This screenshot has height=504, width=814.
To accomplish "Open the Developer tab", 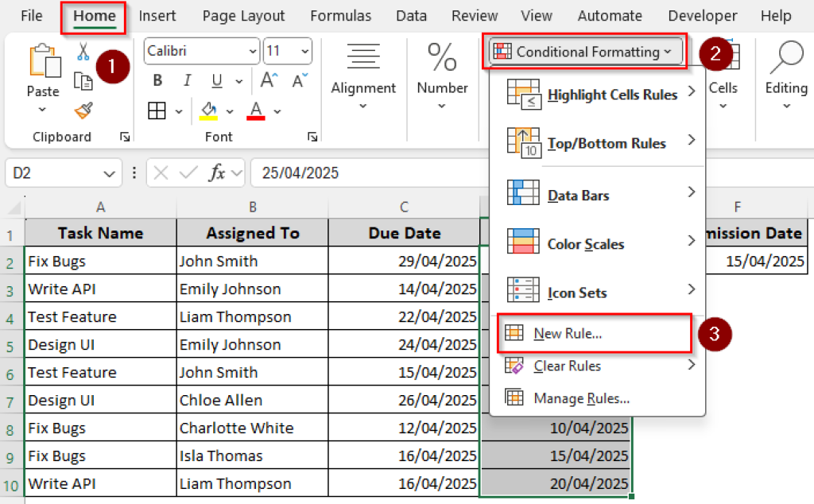I will click(x=702, y=15).
